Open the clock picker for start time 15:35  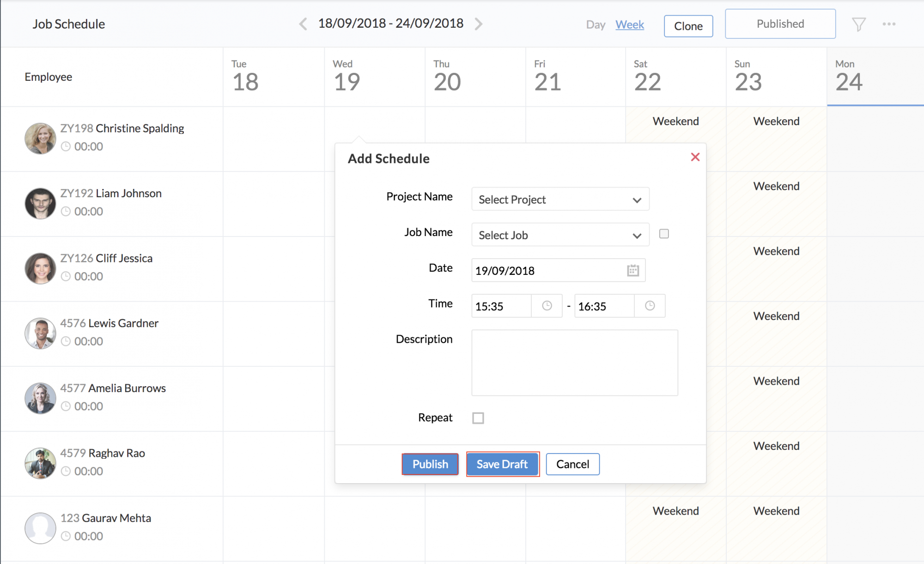(547, 306)
